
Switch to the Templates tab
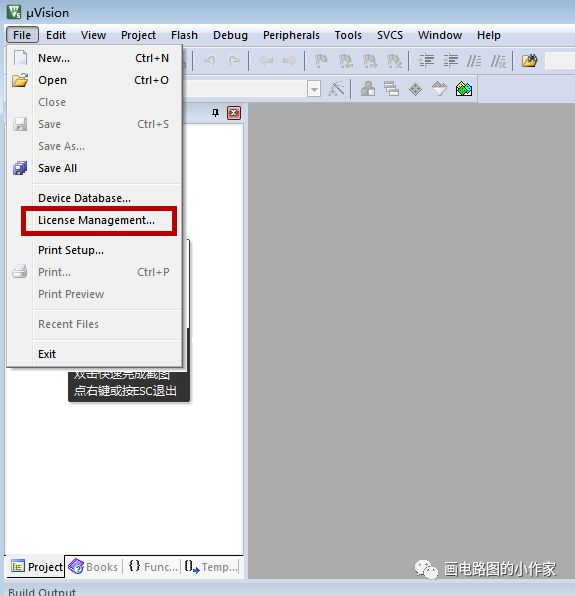pos(211,567)
